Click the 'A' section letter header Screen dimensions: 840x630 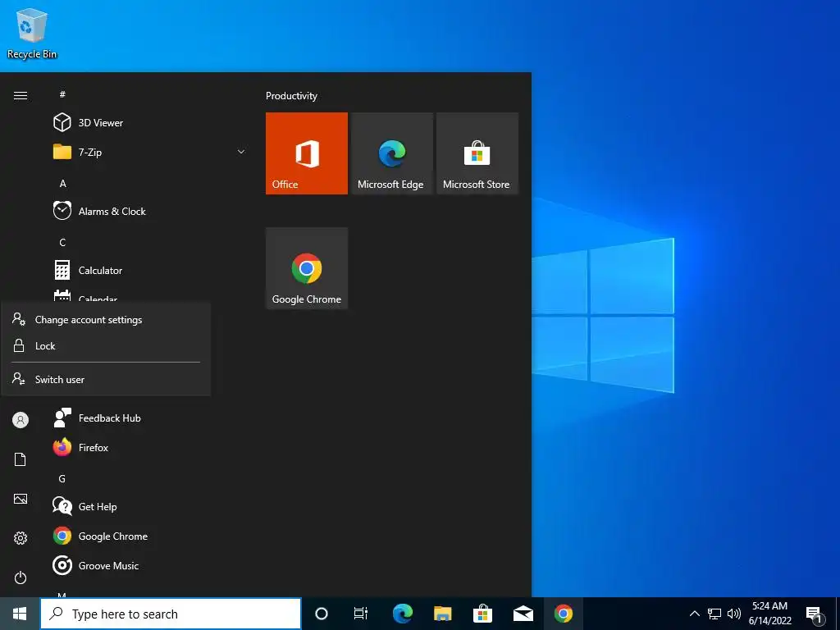(62, 183)
